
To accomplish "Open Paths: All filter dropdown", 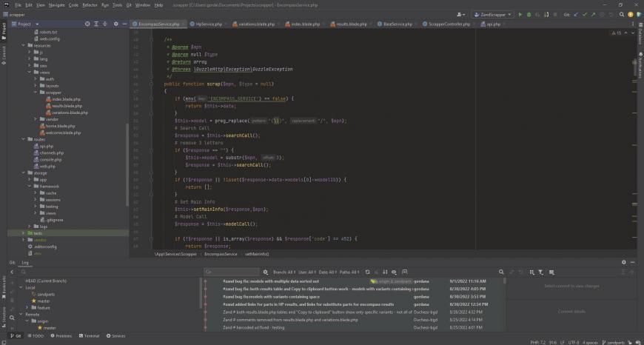I will pos(350,272).
